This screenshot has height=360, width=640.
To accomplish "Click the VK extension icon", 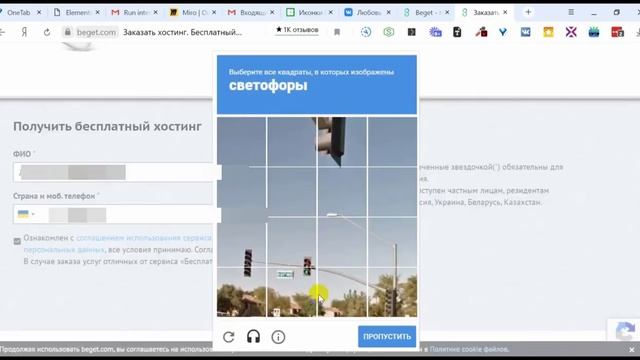I will pyautogui.click(x=525, y=32).
